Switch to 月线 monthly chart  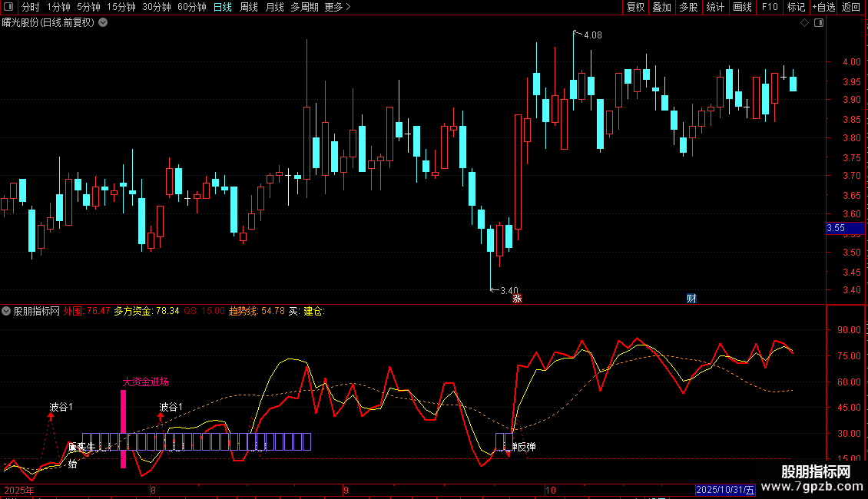pyautogui.click(x=274, y=7)
